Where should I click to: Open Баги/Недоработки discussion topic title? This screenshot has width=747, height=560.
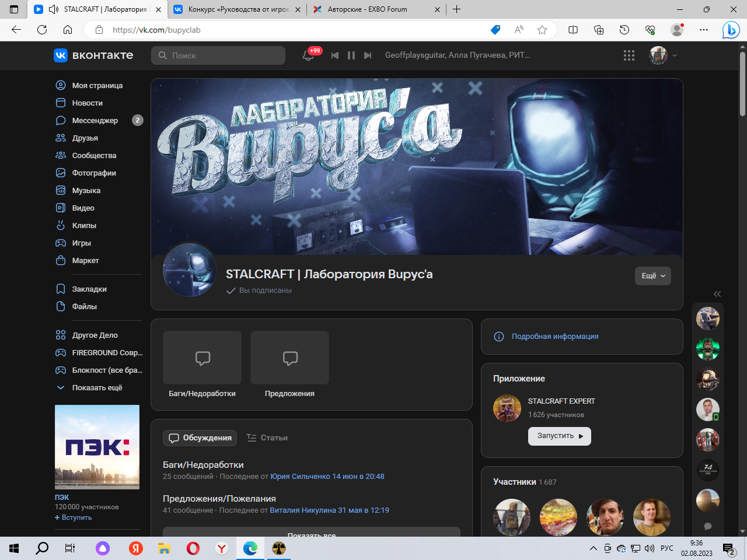click(203, 465)
